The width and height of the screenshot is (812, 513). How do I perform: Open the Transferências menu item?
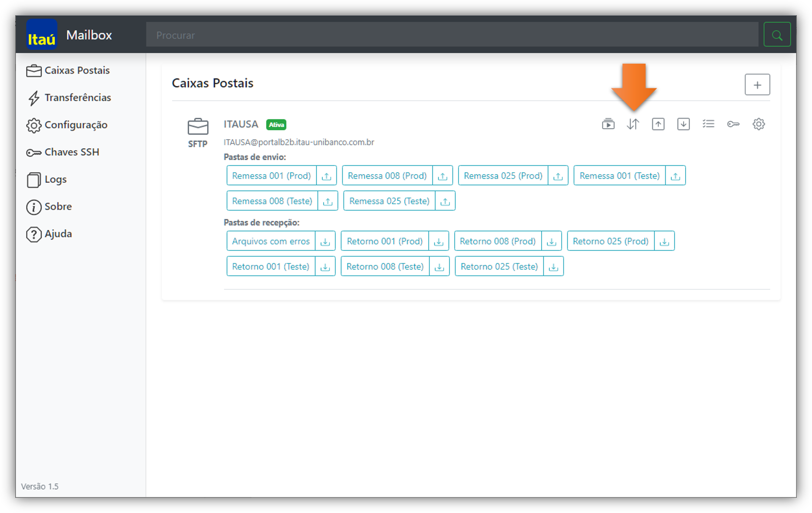(x=77, y=98)
